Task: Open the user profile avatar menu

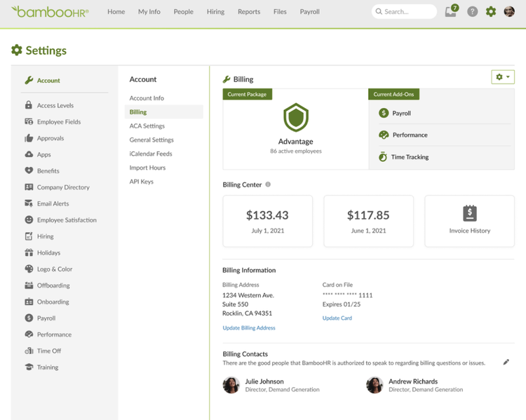Action: (x=509, y=11)
